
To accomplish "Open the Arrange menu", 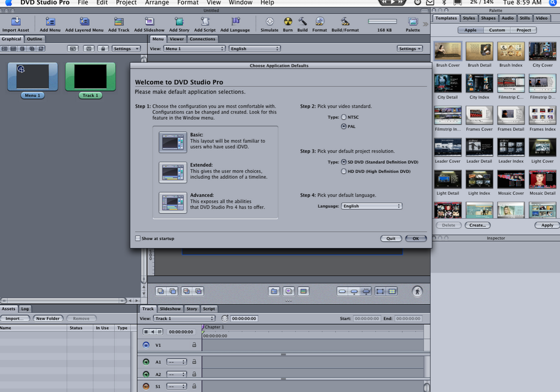I will 157,3.
